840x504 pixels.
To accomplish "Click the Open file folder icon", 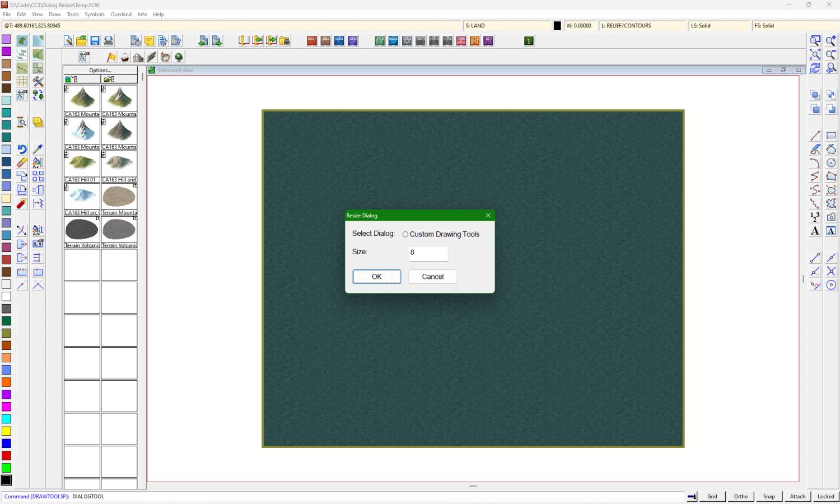I will tap(81, 41).
